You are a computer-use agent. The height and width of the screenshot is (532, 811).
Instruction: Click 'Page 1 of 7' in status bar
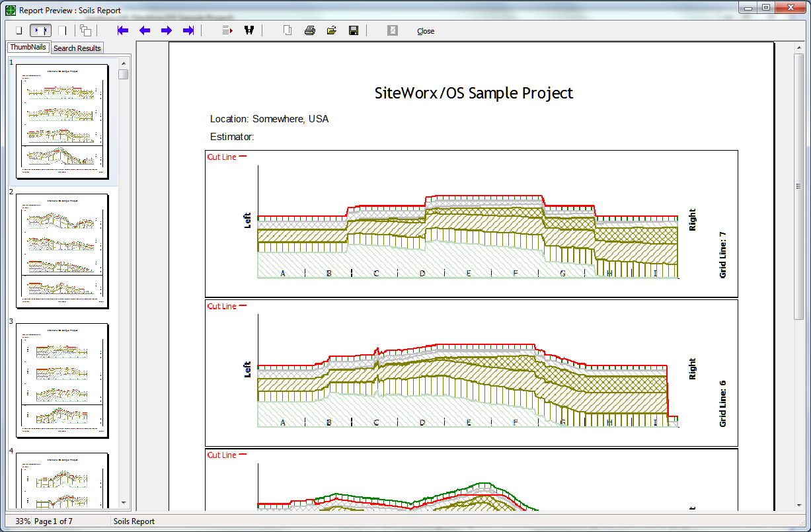[x=54, y=521]
